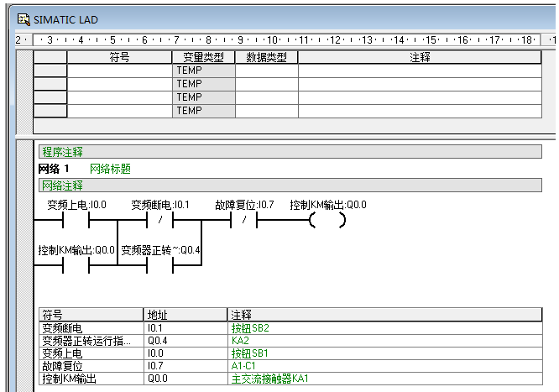Click the 符号 column header in variable table
The image size is (559, 392).
click(x=119, y=57)
